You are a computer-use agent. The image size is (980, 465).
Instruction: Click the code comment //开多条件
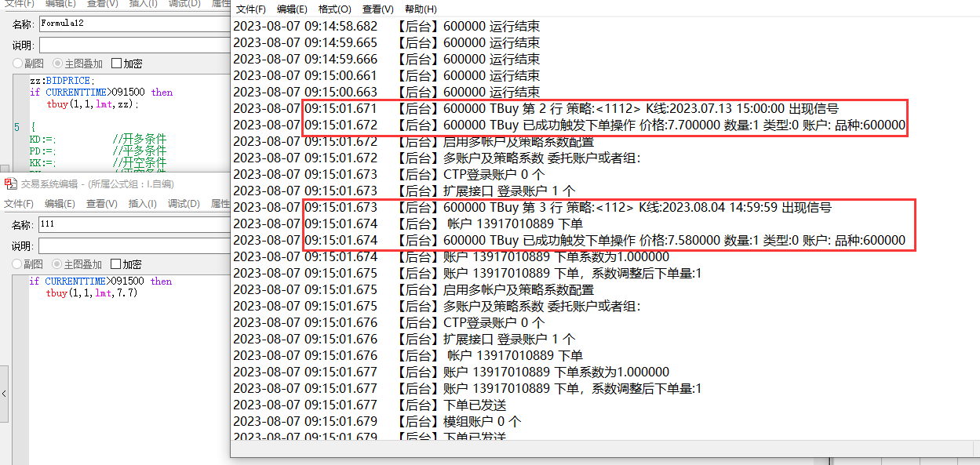(140, 139)
